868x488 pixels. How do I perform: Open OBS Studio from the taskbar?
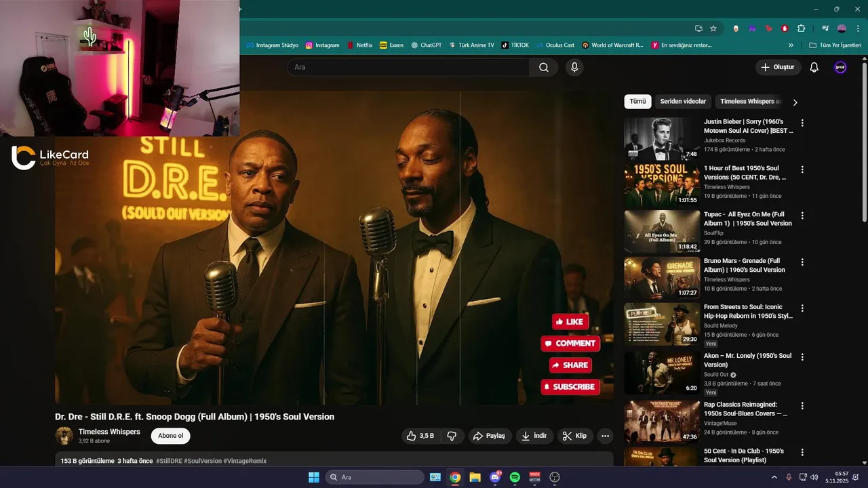click(555, 477)
